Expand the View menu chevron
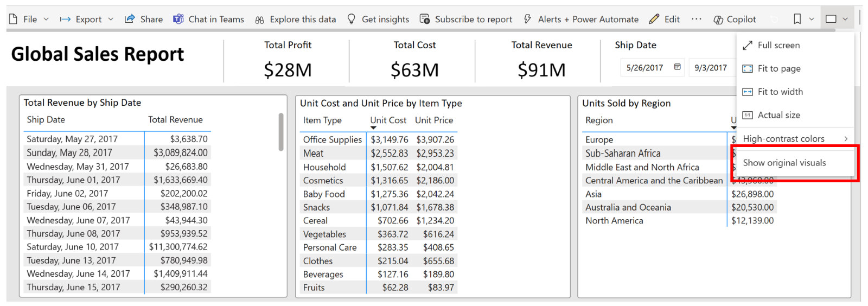 [845, 19]
